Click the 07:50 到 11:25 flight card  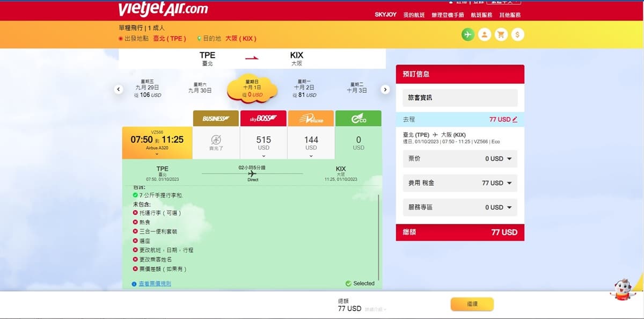[x=157, y=143]
